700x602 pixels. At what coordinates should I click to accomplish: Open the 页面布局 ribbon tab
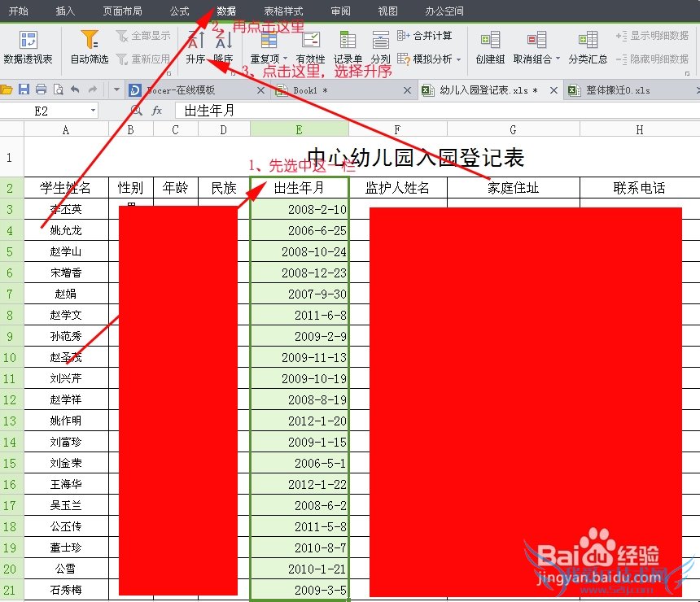point(122,11)
